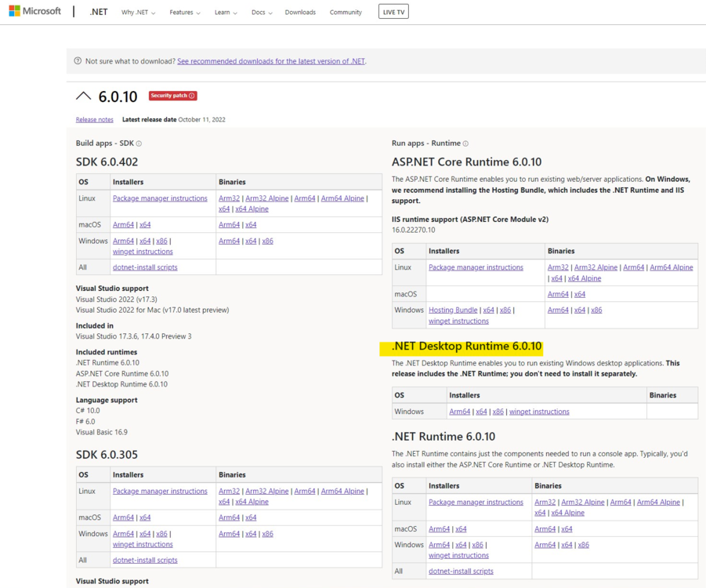Viewport: 706px width, 588px height.
Task: Download the .NET Desktop Runtime x64 installer
Action: click(x=481, y=412)
